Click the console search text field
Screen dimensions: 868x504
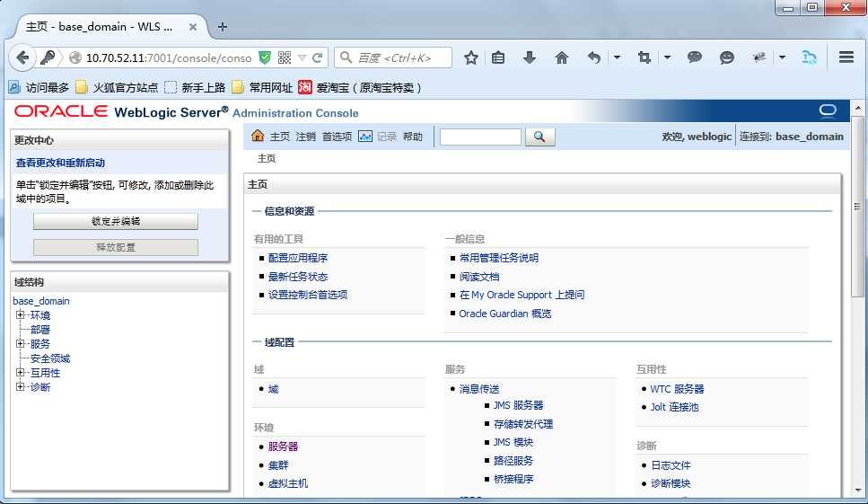(480, 137)
